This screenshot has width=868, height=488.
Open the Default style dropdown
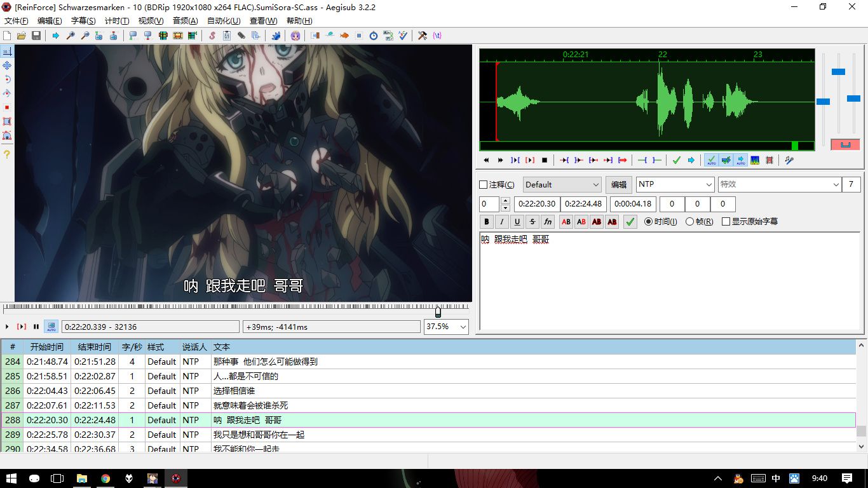pyautogui.click(x=562, y=185)
